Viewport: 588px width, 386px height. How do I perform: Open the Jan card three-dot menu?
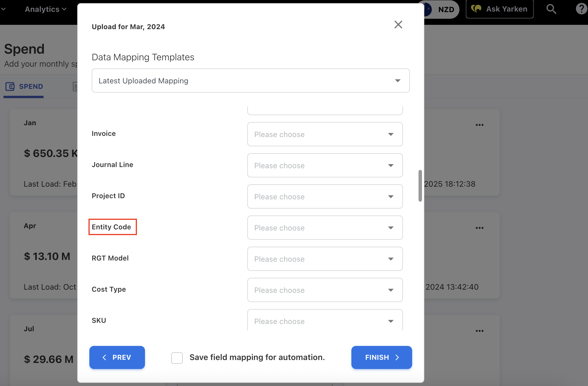tap(479, 125)
